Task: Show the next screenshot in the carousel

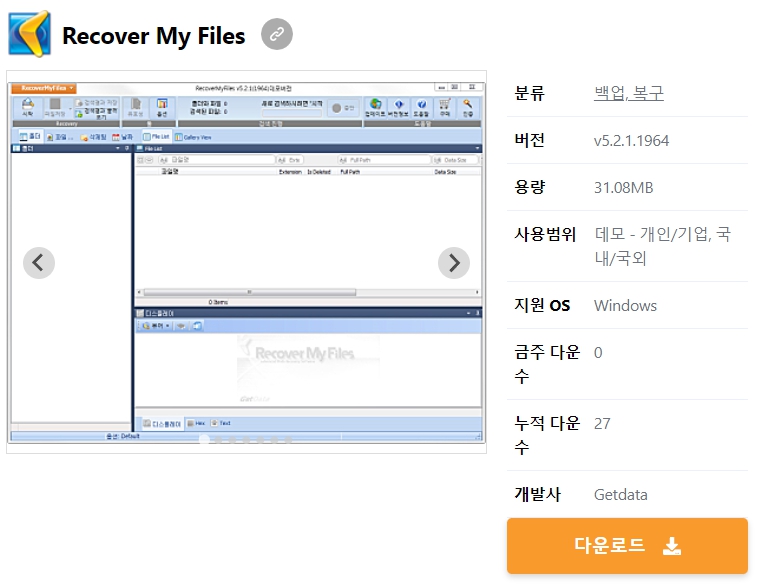Action: click(453, 263)
